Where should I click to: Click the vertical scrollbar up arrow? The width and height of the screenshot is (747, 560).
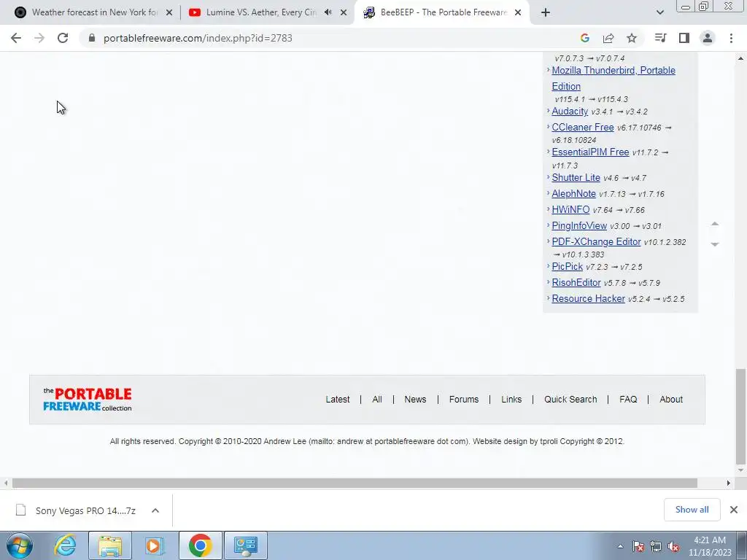(740, 58)
